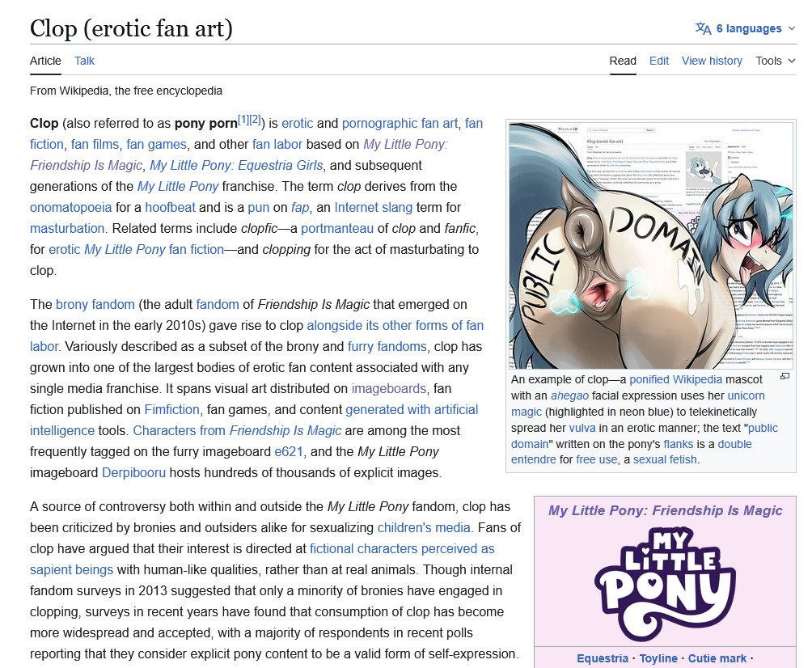Open the Edit tab

pos(658,61)
